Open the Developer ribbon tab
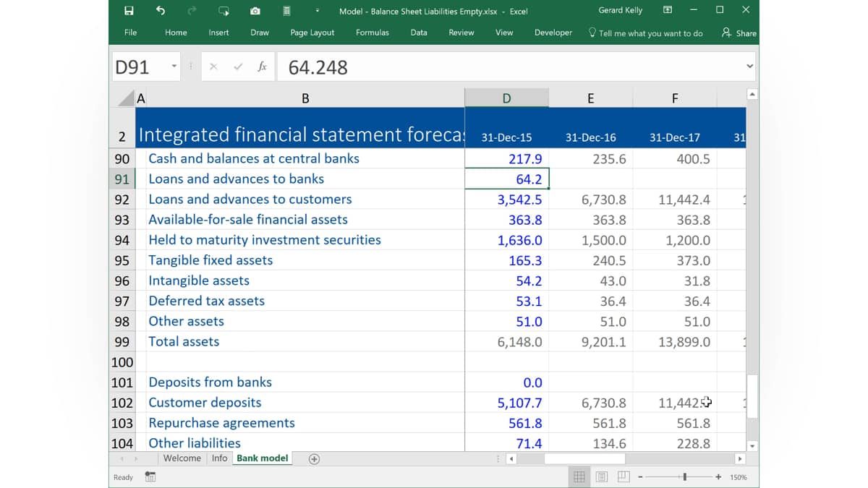 (x=553, y=33)
